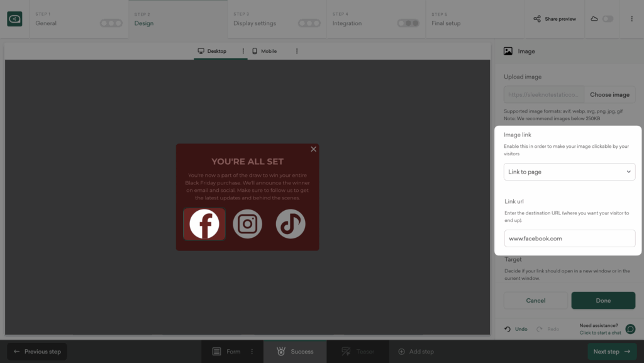Click the image URL field

coord(544,94)
